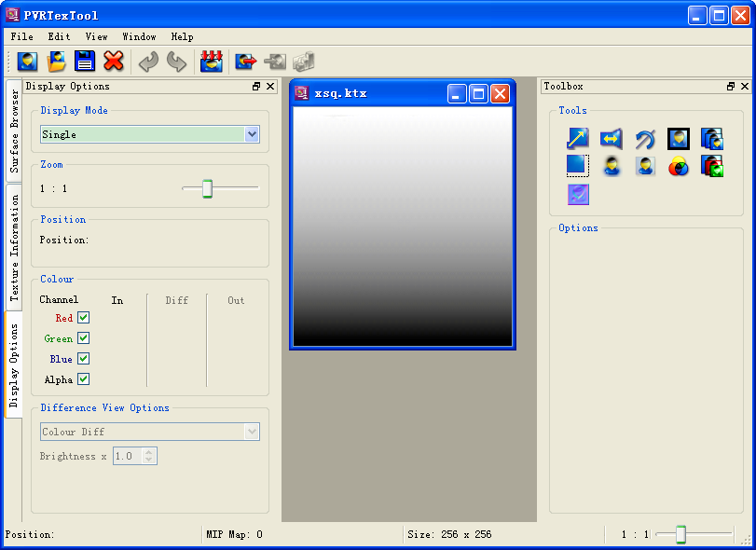Viewport: 756px width, 550px height.
Task: Select the Rotate tool in Toolbox
Action: coord(645,139)
